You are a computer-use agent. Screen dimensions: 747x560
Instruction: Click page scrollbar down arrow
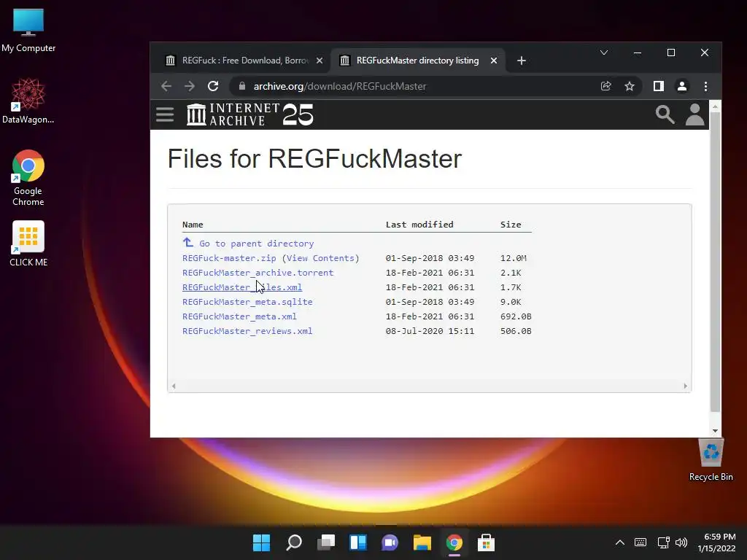point(715,431)
